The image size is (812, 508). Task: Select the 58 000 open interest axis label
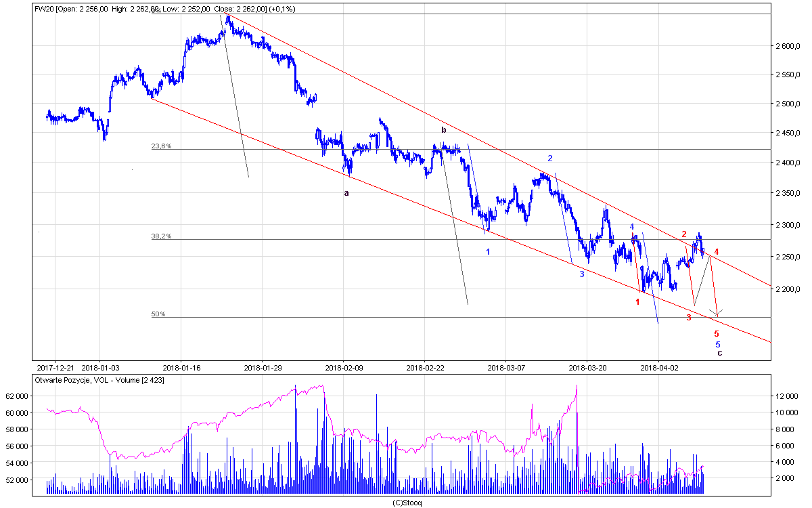16,429
